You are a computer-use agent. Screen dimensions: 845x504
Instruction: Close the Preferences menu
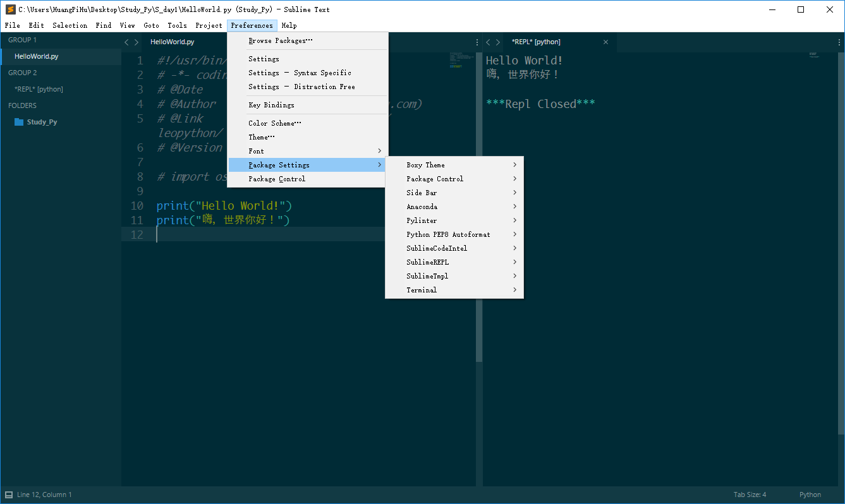252,25
